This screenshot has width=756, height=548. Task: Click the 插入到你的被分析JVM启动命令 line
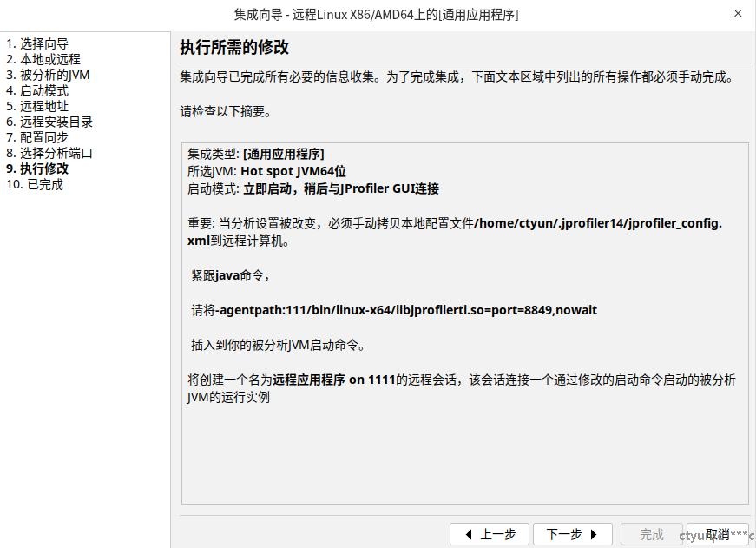tap(279, 345)
